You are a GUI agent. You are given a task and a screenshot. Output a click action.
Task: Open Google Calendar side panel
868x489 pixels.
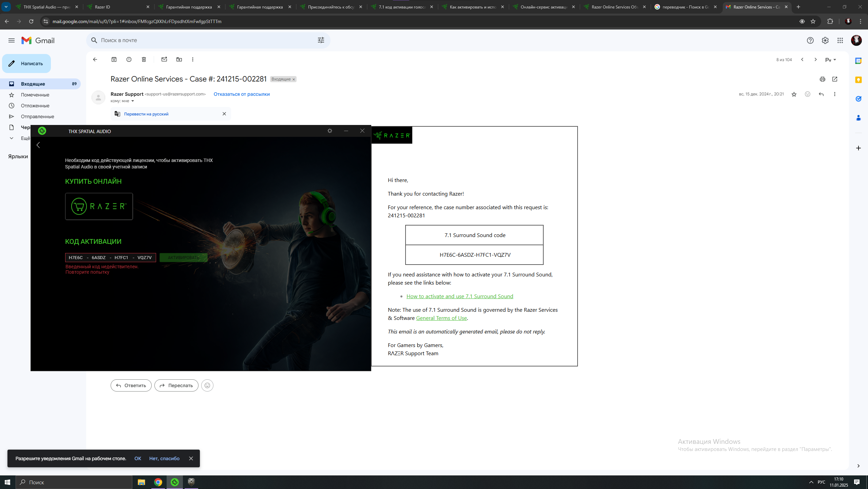tap(858, 61)
